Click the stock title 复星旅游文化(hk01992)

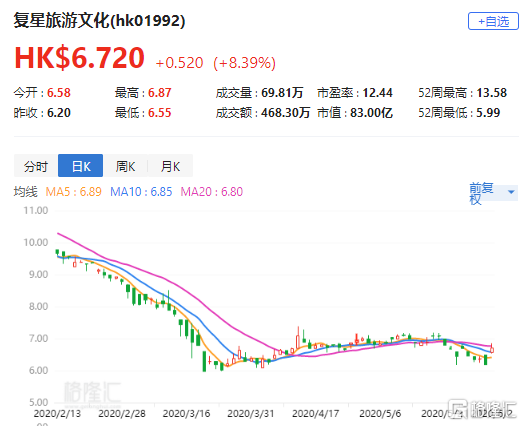click(x=99, y=21)
